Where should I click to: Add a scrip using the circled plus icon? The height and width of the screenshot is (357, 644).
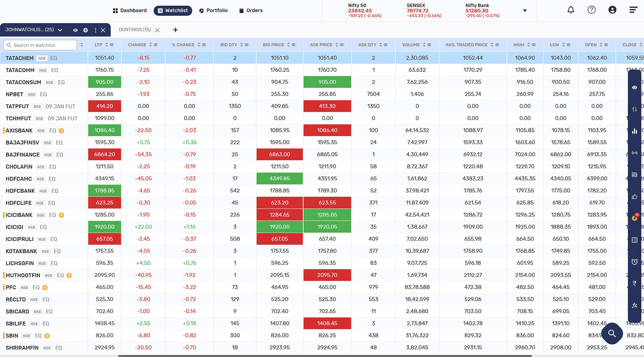pos(86,30)
